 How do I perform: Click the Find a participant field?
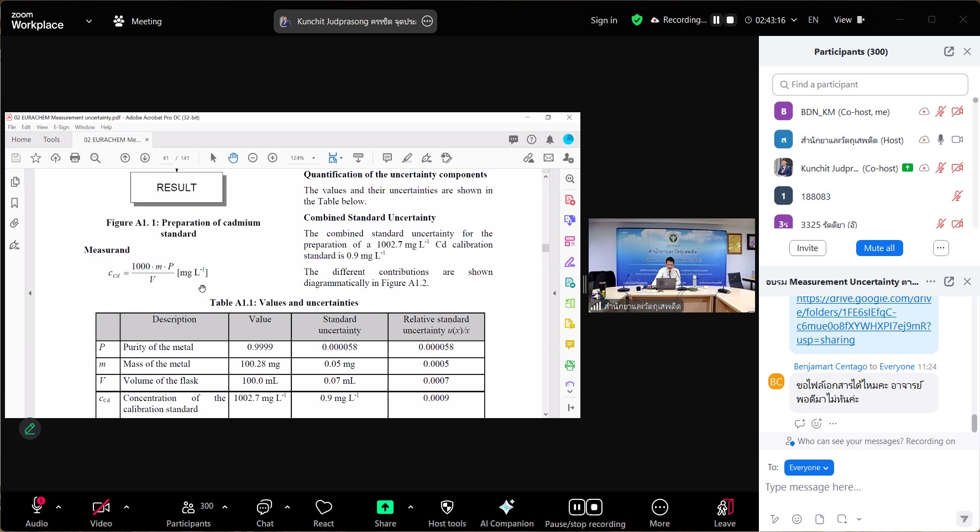(x=869, y=85)
